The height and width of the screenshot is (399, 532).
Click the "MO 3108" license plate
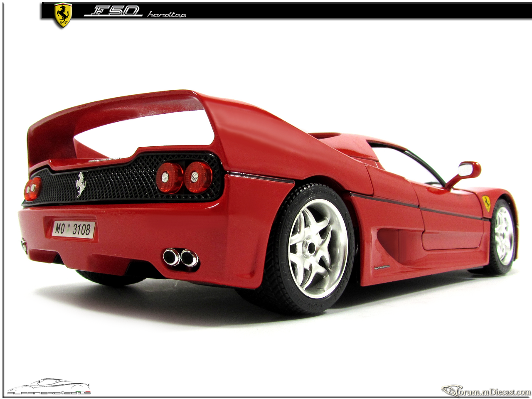pos(74,230)
